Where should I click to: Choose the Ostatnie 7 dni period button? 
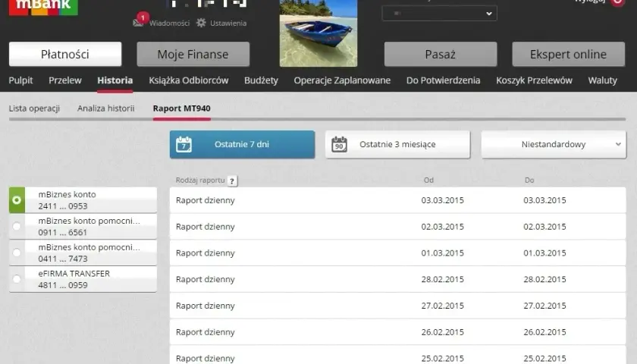pos(242,144)
